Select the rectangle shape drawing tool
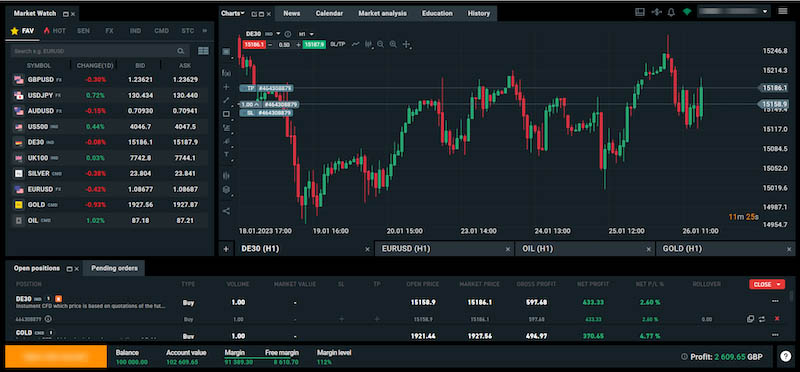 click(227, 114)
